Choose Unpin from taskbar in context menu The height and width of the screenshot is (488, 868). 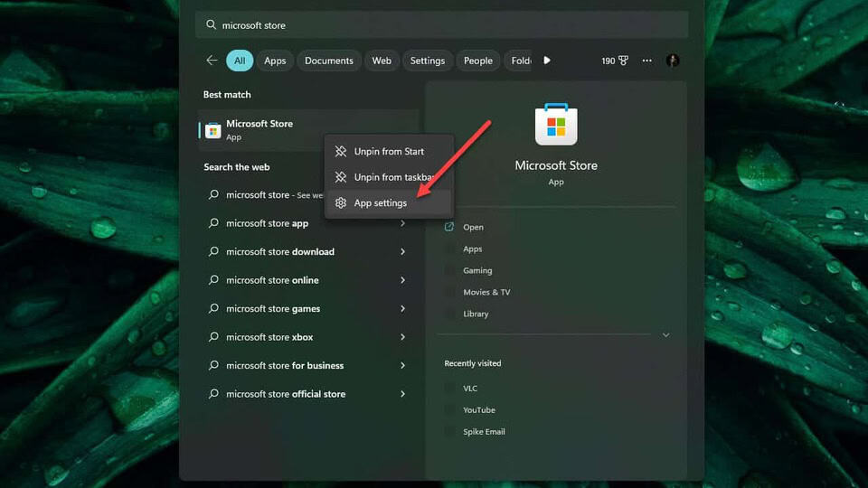coord(389,177)
